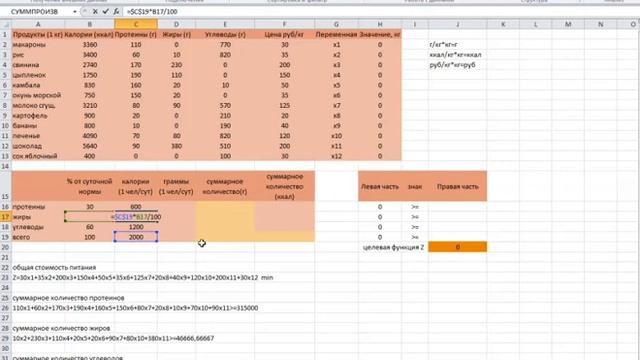
Task: Click cell with value 600 for протеины
Action: coord(136,207)
